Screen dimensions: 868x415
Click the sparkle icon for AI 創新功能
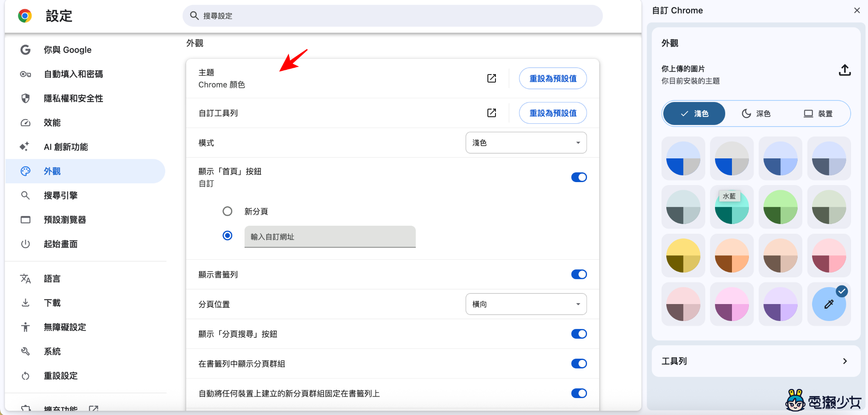pyautogui.click(x=25, y=147)
